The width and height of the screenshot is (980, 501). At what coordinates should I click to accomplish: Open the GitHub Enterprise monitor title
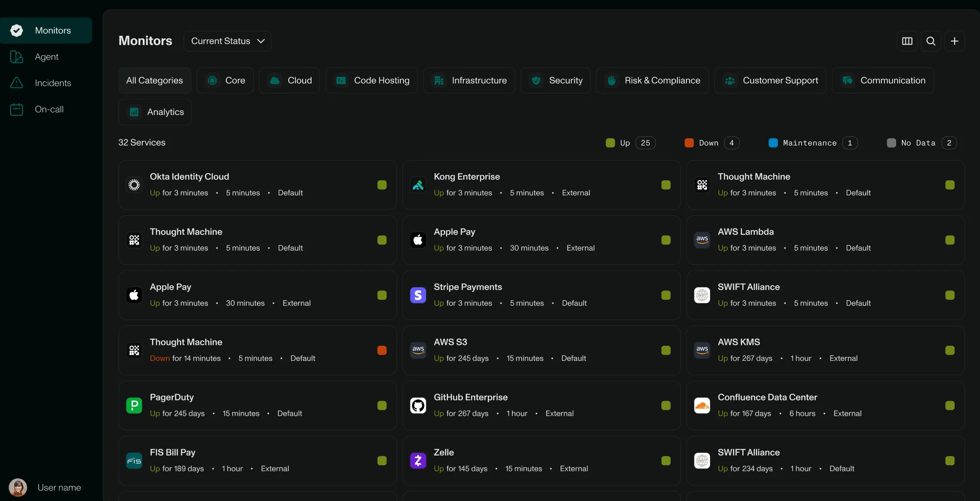click(471, 397)
